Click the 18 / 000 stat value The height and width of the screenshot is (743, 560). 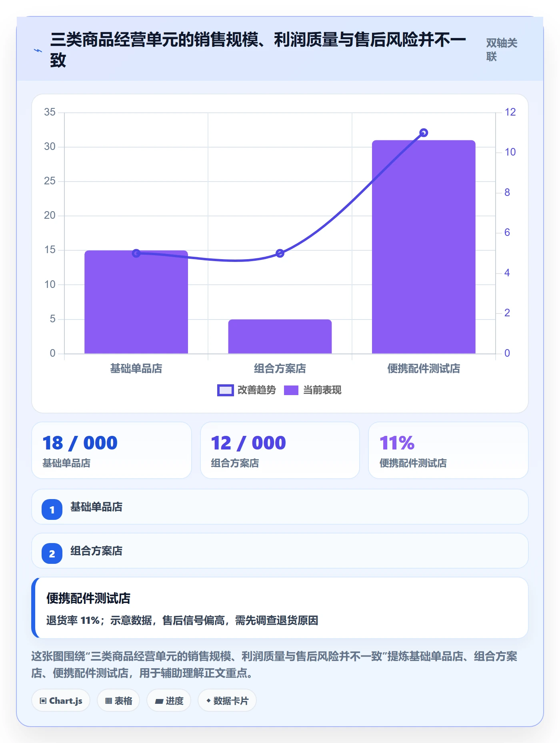coord(80,443)
